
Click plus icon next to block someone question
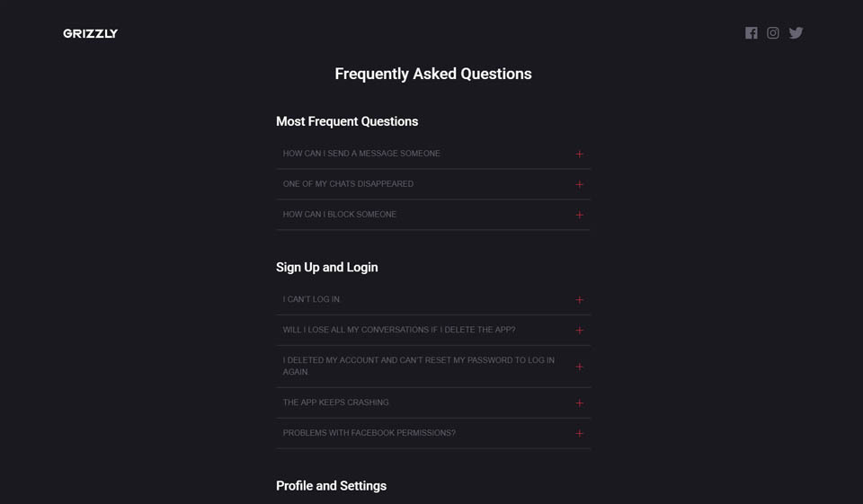click(579, 215)
